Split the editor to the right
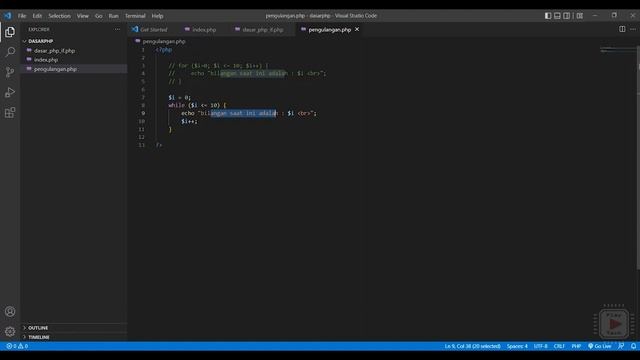Screen dimensions: 640x360 [622, 29]
